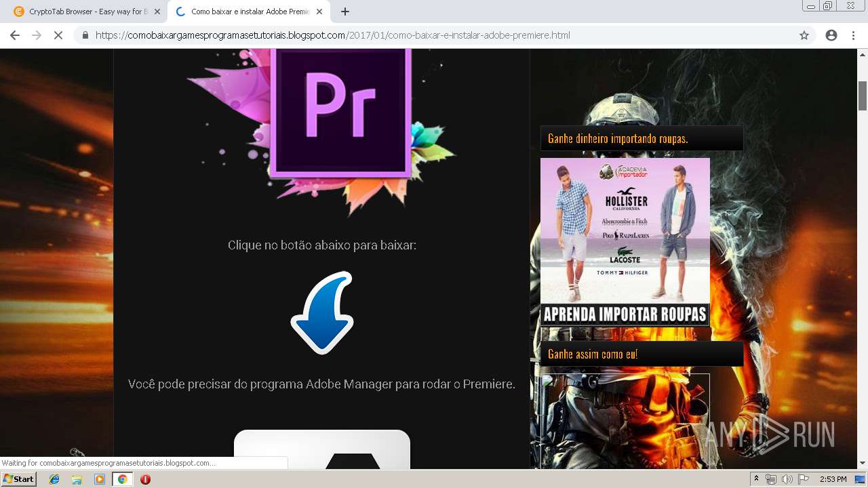868x488 pixels.
Task: Click the network tray icon
Action: (771, 479)
